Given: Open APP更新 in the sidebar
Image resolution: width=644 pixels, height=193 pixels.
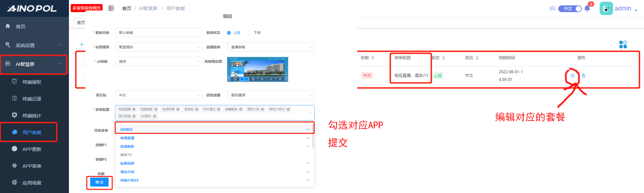Looking at the screenshot, I should pos(32,149).
